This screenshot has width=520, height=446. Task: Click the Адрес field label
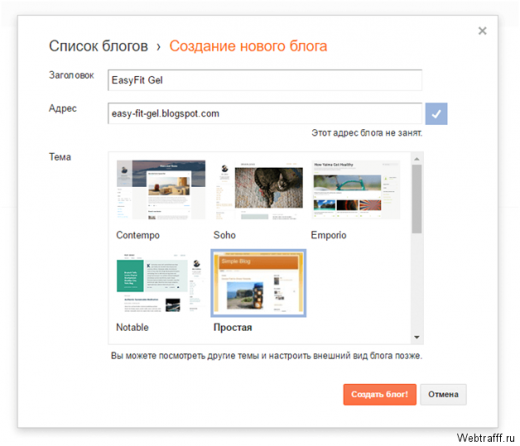[63, 109]
